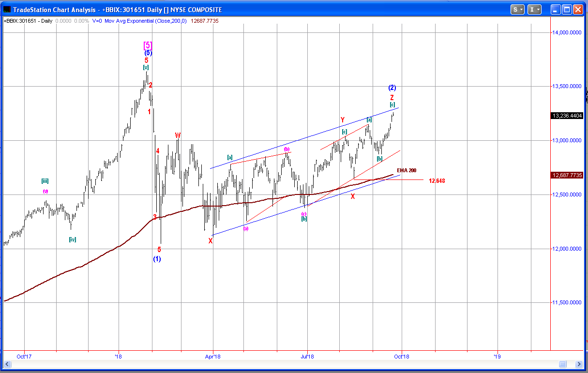Screen dimensions: 588x373
Task: Click the red 12.648 price annotation
Action: tap(437, 181)
